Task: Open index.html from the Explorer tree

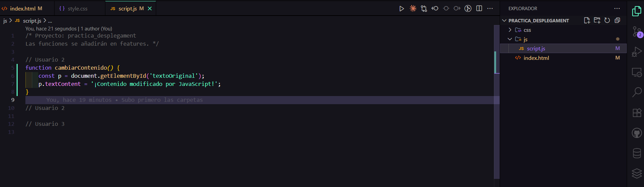Action: [x=536, y=58]
